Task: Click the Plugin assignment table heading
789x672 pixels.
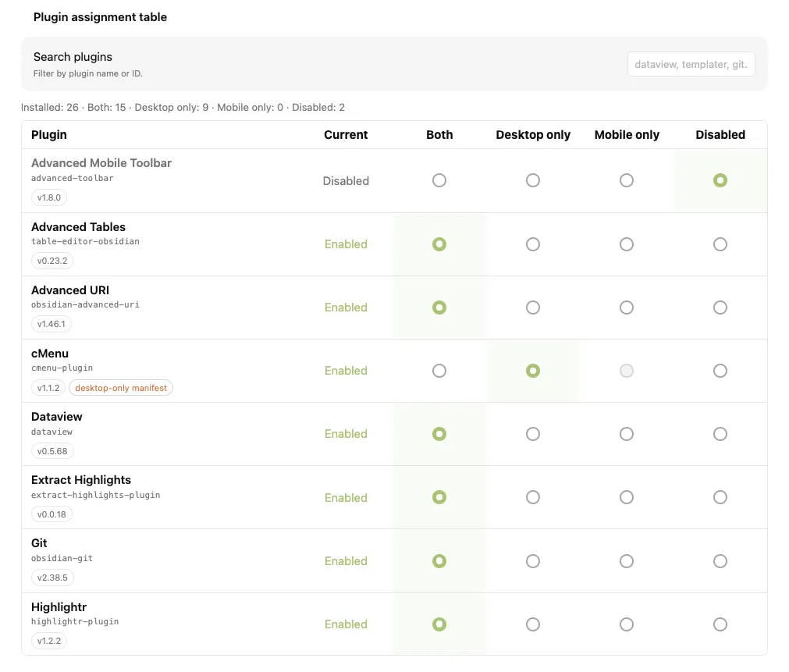Action: tap(100, 17)
